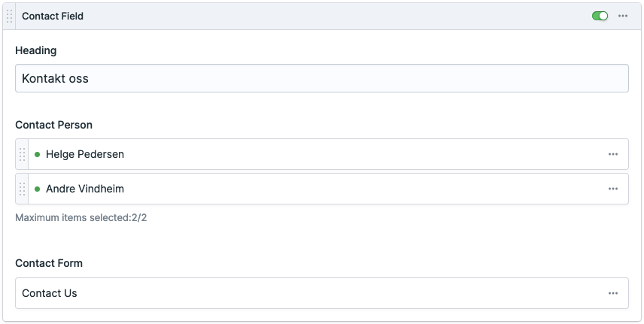Click the Heading input with Kontakt oss
This screenshot has width=644, height=324.
(x=321, y=78)
